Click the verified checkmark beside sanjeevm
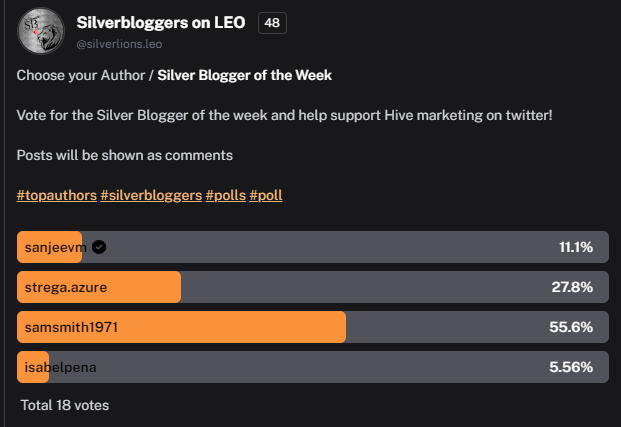 [x=99, y=247]
